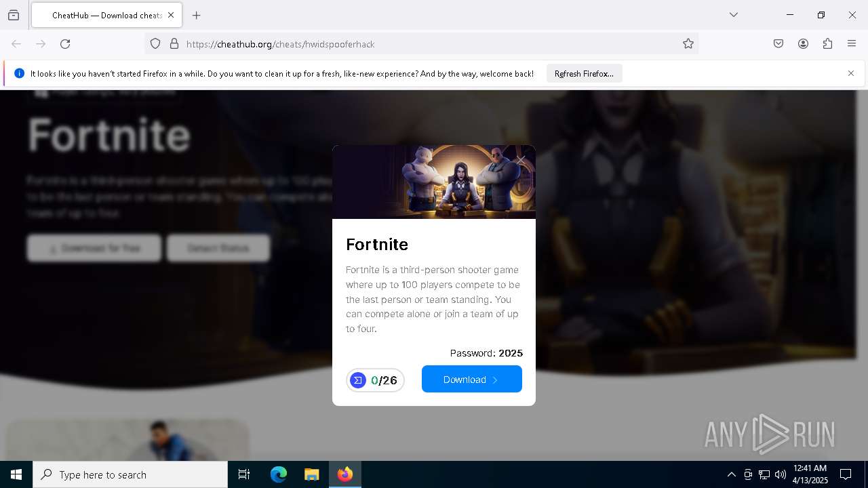Screen dimensions: 868x488
Task: Restore down the Firefox window
Action: coord(821,15)
